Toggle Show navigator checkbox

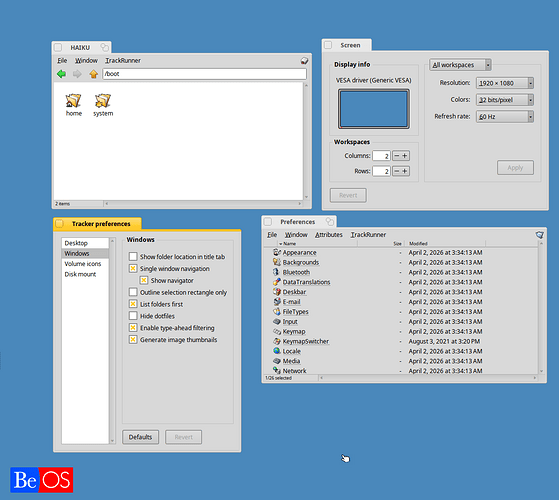coord(144,280)
